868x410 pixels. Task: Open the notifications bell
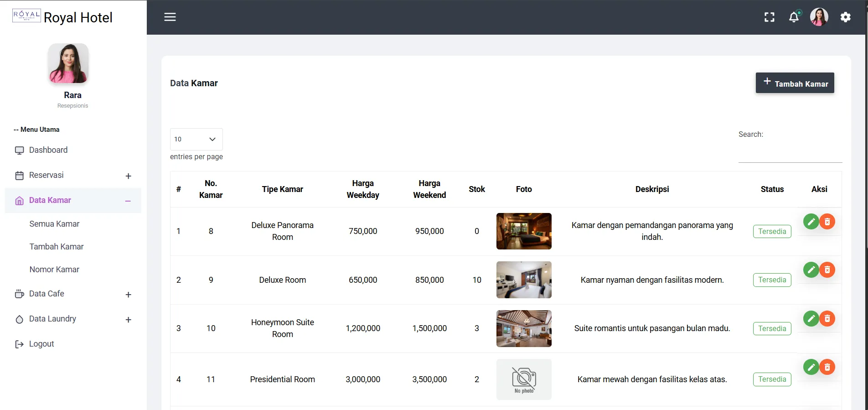click(794, 17)
